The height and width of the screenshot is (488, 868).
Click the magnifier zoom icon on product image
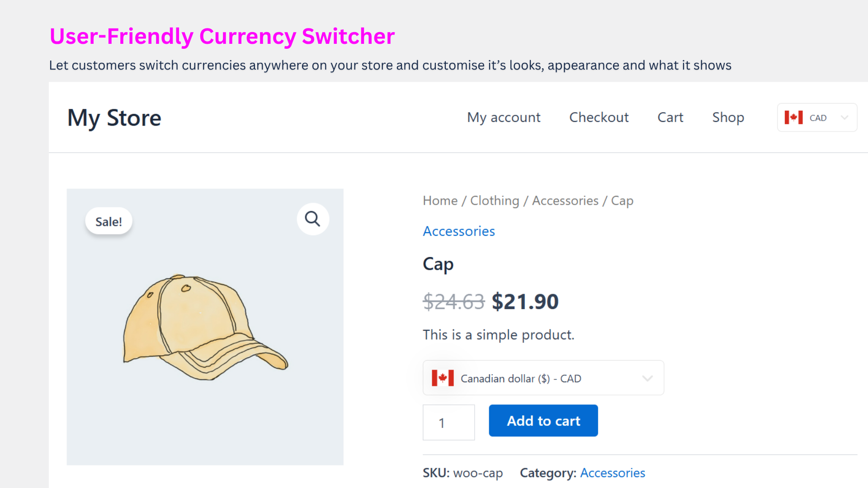[312, 219]
